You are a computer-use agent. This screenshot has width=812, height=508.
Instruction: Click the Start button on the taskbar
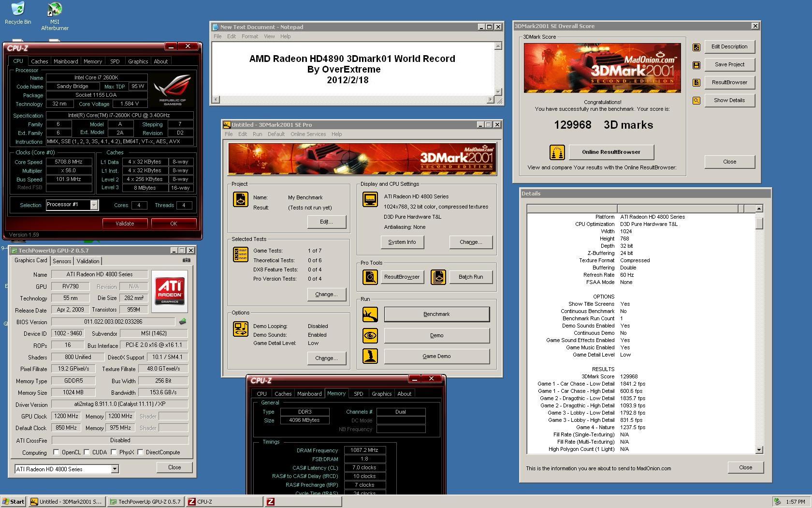point(14,502)
